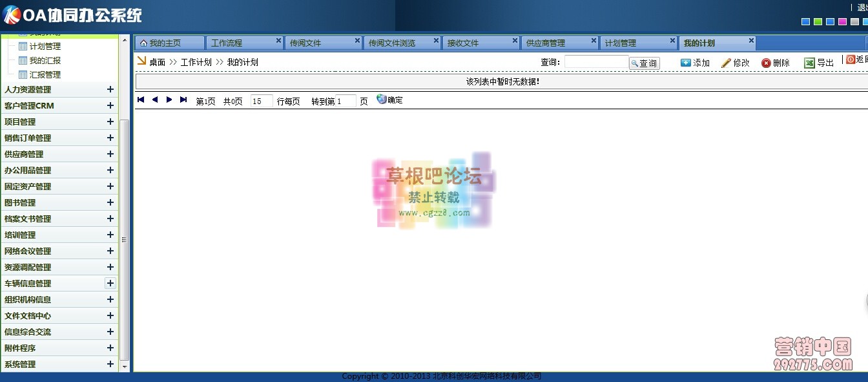Select the green theme color swatch

point(818,21)
